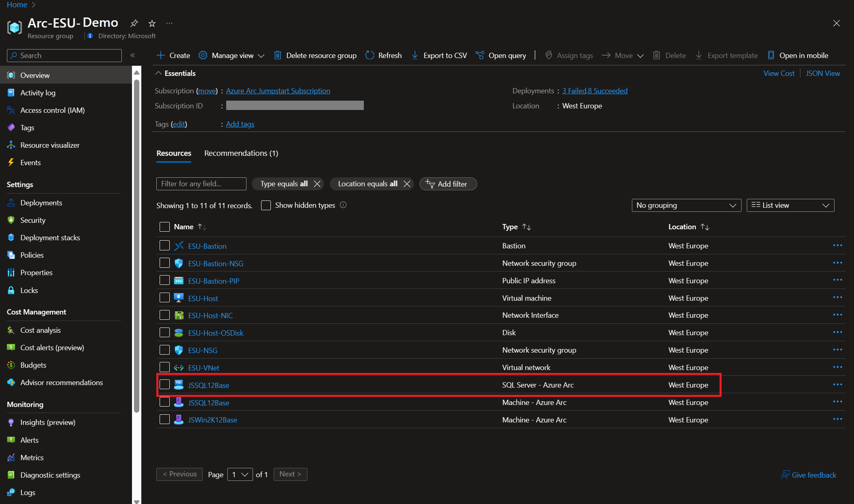Viewport: 854px width, 504px height.
Task: Open the 3 Failed, 8 Succeeded deployments link
Action: click(x=595, y=90)
